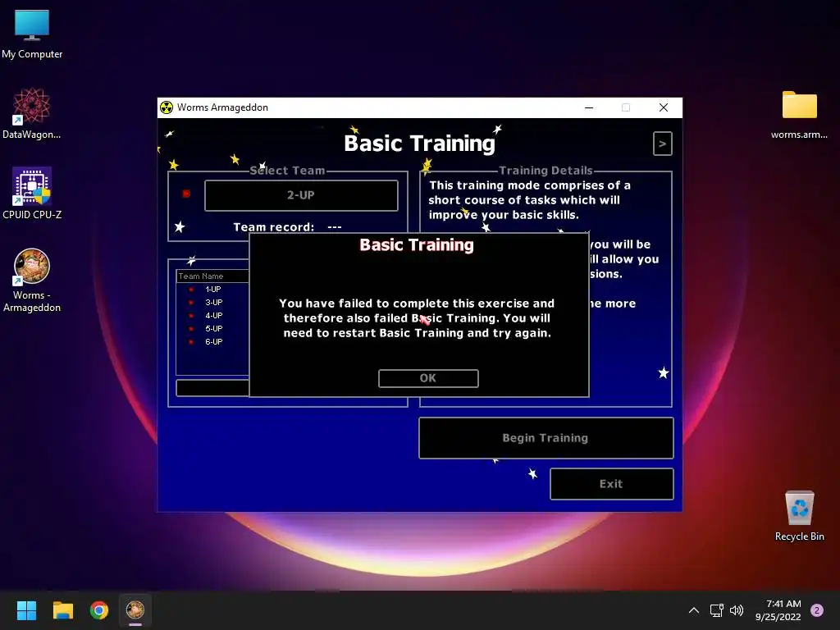
Task: Select team 3-UP in the list
Action: (x=213, y=303)
